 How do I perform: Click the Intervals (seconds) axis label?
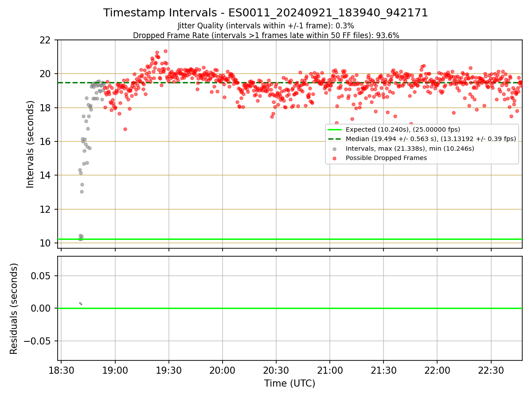pos(30,144)
